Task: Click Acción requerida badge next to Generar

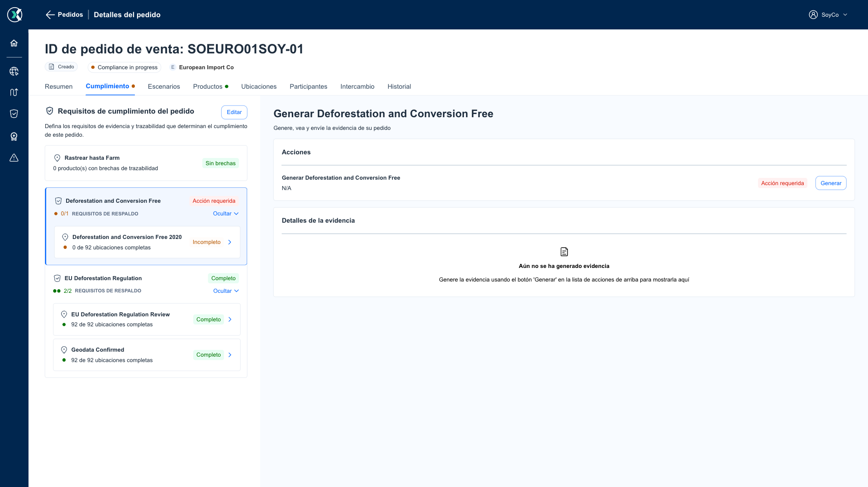Action: (x=782, y=183)
